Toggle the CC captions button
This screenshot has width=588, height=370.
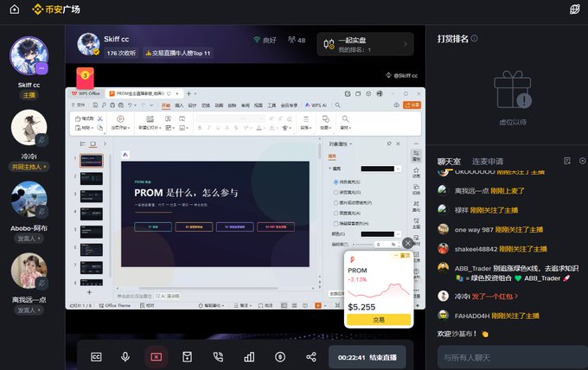(96, 357)
